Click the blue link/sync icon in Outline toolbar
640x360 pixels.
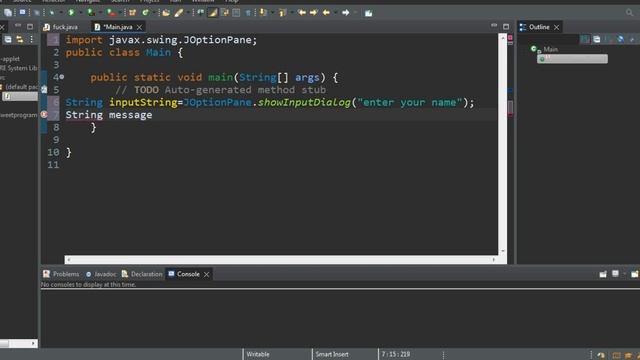tap(620, 39)
